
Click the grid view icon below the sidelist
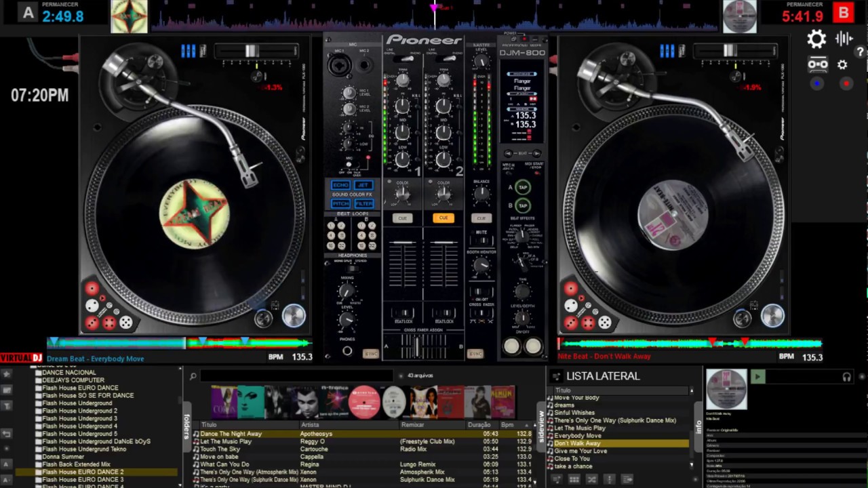[574, 479]
